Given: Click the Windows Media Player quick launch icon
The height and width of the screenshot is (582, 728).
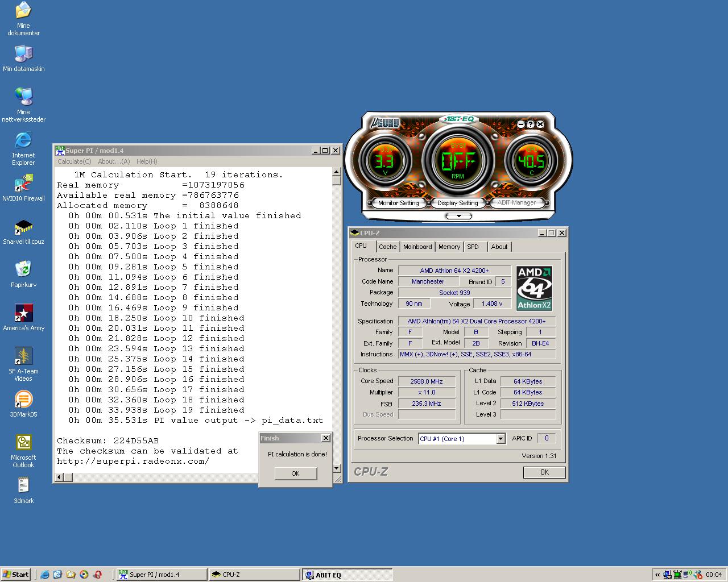Looking at the screenshot, I should (84, 575).
